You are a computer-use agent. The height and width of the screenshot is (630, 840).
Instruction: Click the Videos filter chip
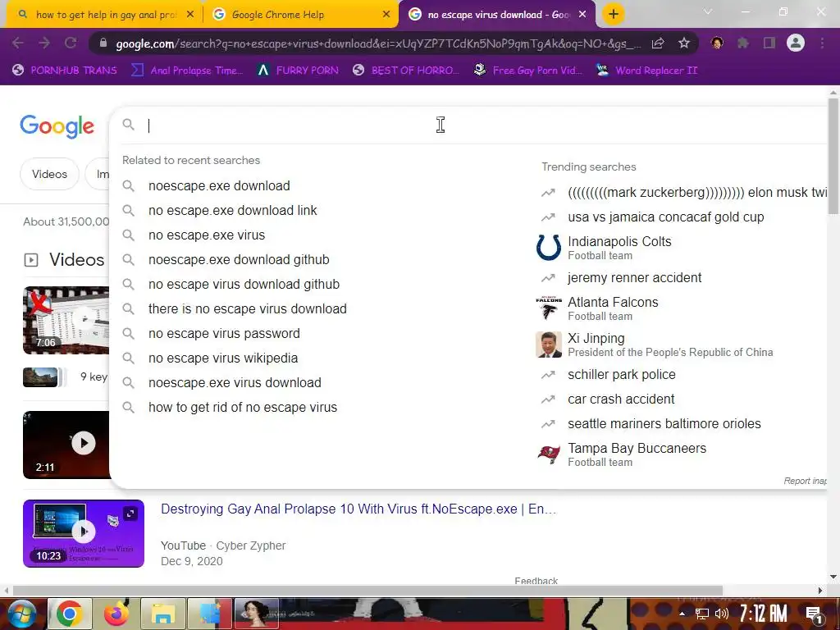click(49, 174)
